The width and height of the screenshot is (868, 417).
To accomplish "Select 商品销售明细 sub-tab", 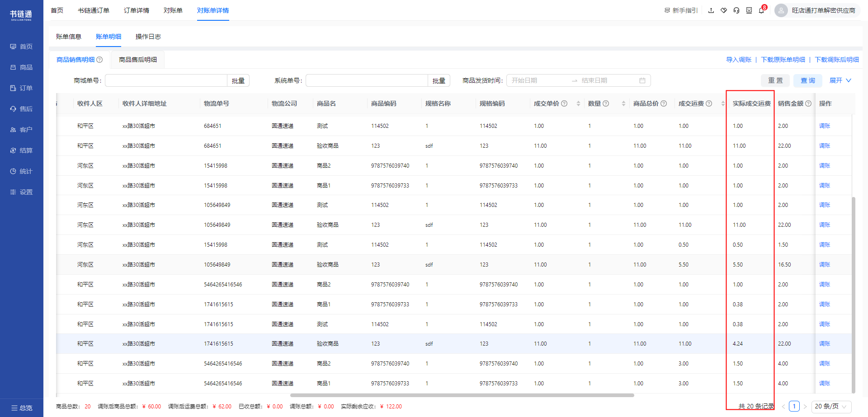I will [x=75, y=60].
